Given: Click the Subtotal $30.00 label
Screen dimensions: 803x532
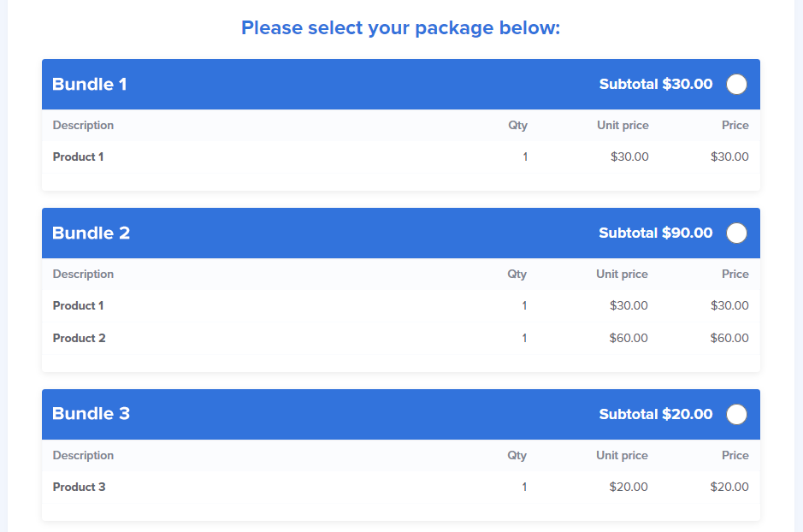Looking at the screenshot, I should coord(655,84).
